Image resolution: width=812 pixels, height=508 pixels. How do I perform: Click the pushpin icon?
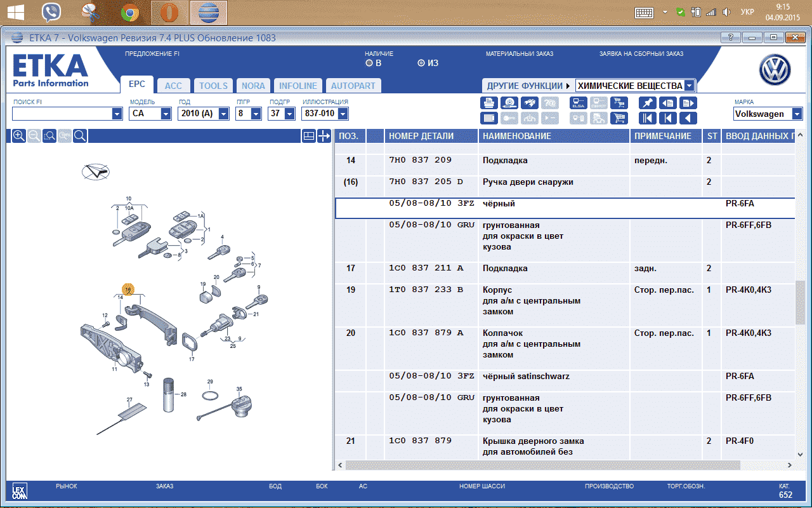click(647, 103)
